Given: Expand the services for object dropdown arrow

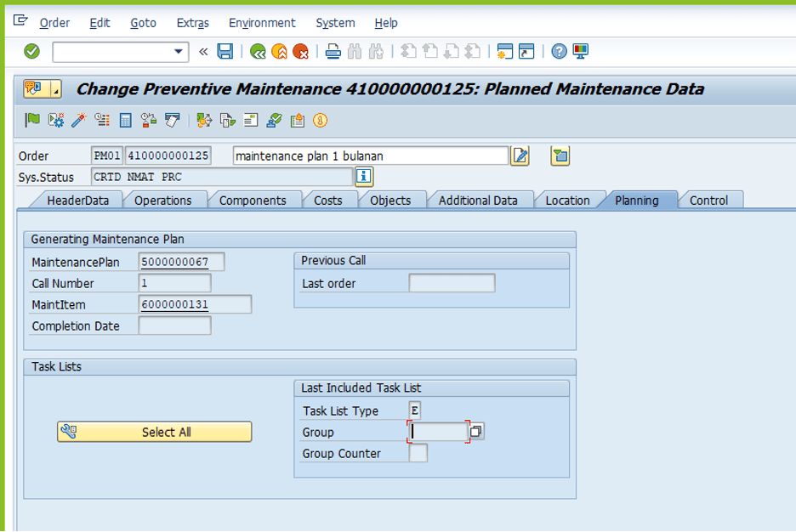Looking at the screenshot, I should click(55, 89).
